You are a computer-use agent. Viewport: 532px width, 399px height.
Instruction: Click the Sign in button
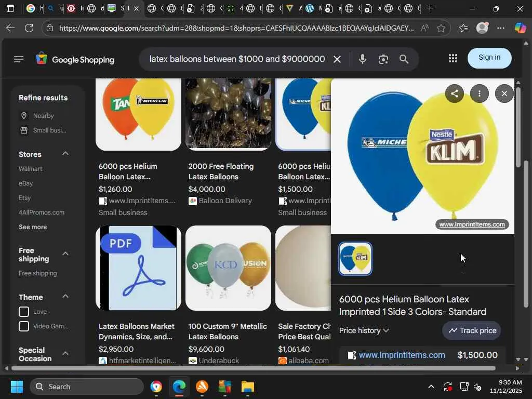[489, 58]
